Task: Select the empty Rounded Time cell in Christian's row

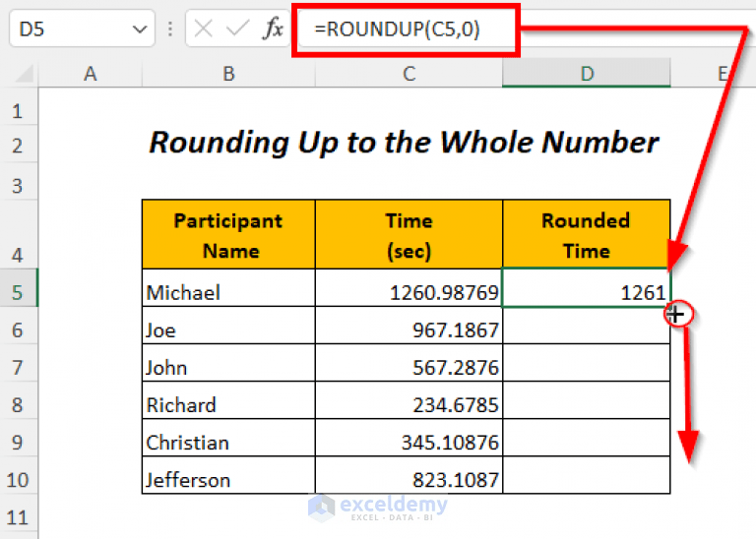Action: [587, 438]
